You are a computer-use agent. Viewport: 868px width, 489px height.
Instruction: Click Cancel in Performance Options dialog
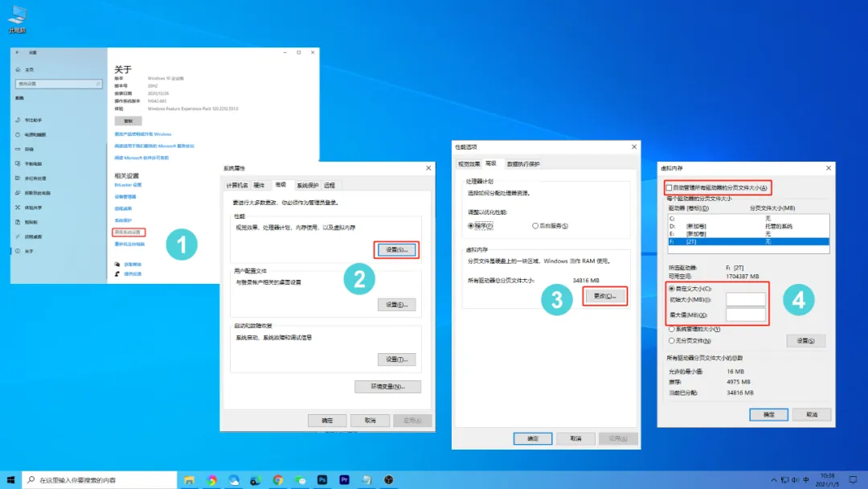[575, 438]
